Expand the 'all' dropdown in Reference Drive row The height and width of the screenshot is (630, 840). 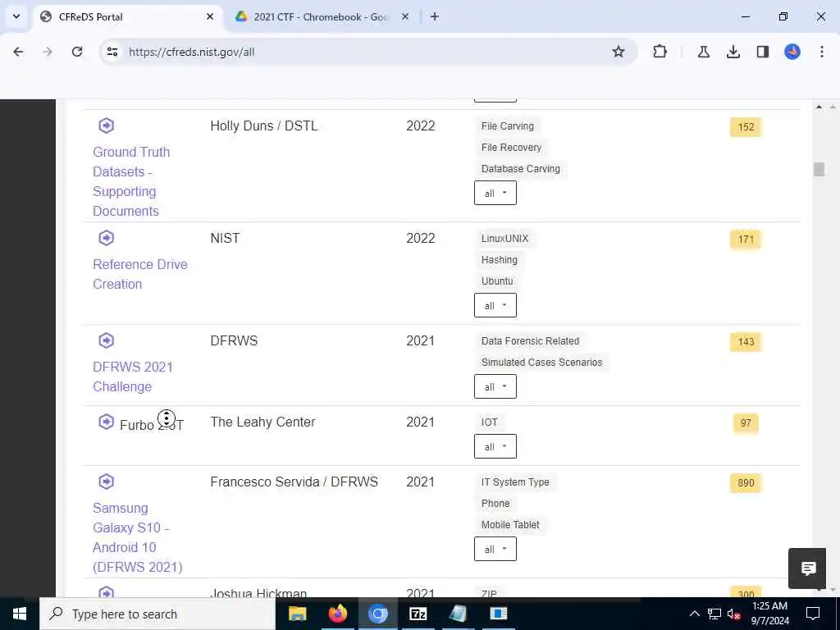click(495, 305)
